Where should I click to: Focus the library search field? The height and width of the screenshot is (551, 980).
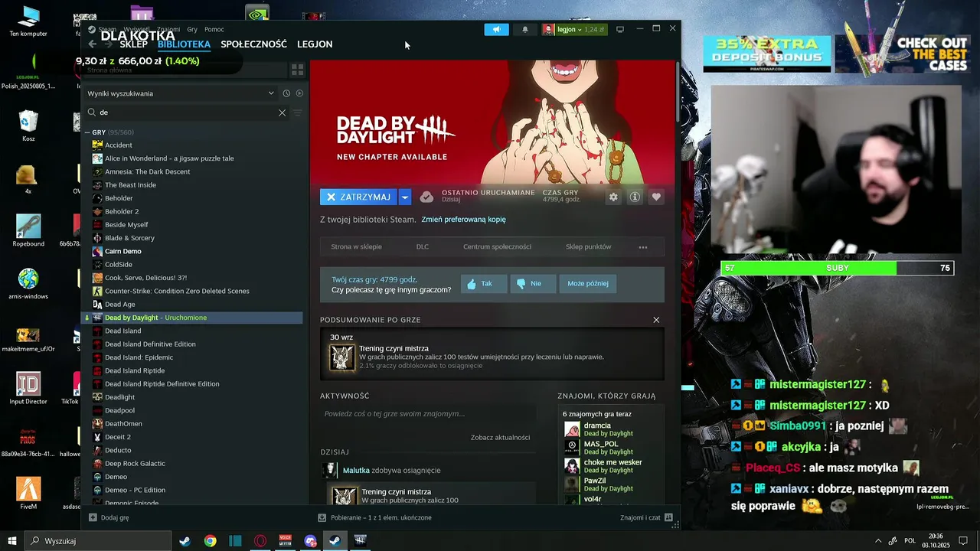point(190,112)
